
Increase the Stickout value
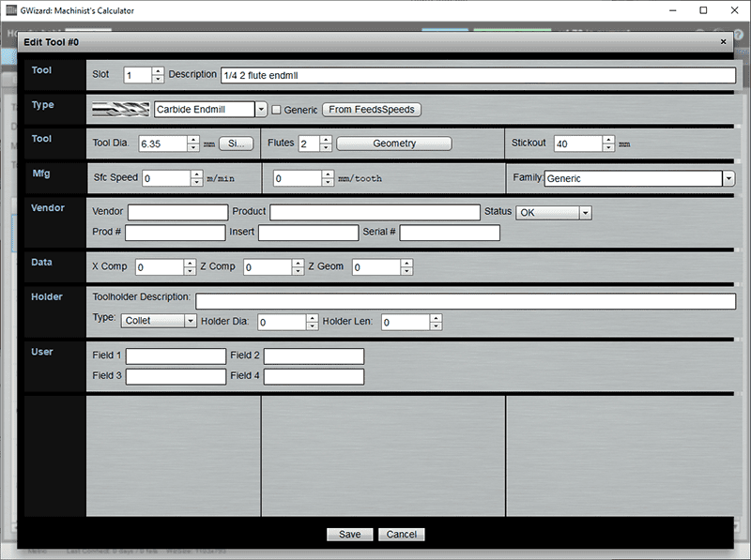tap(608, 139)
